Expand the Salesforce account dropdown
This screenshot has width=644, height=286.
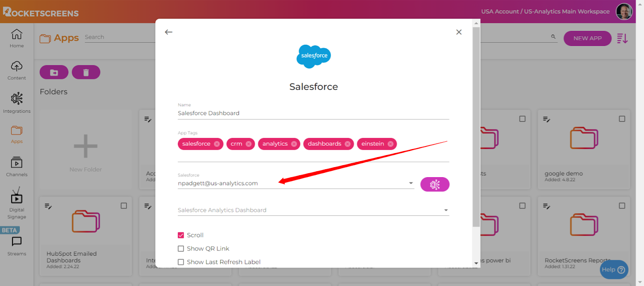click(411, 183)
